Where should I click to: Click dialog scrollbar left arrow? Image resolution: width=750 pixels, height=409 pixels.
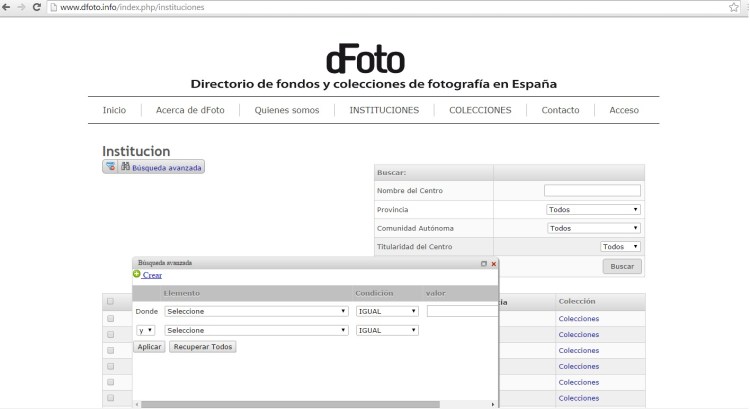137,404
